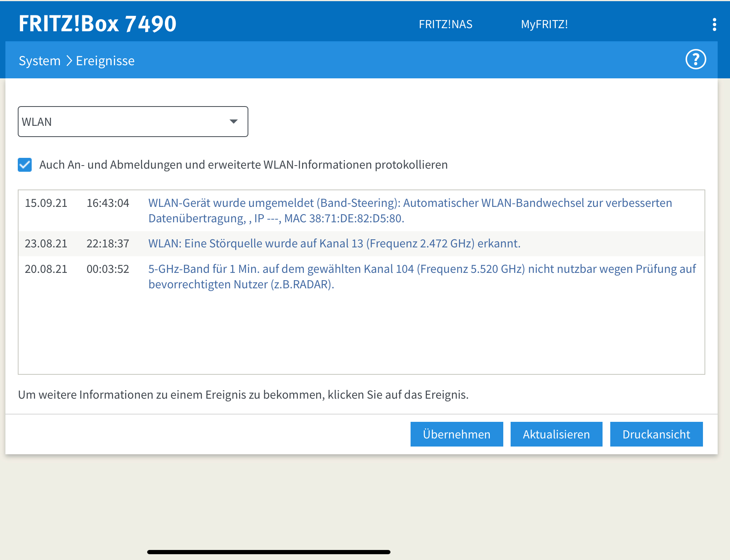Click the Aktualisieren button
Image resolution: width=730 pixels, height=560 pixels.
click(556, 434)
